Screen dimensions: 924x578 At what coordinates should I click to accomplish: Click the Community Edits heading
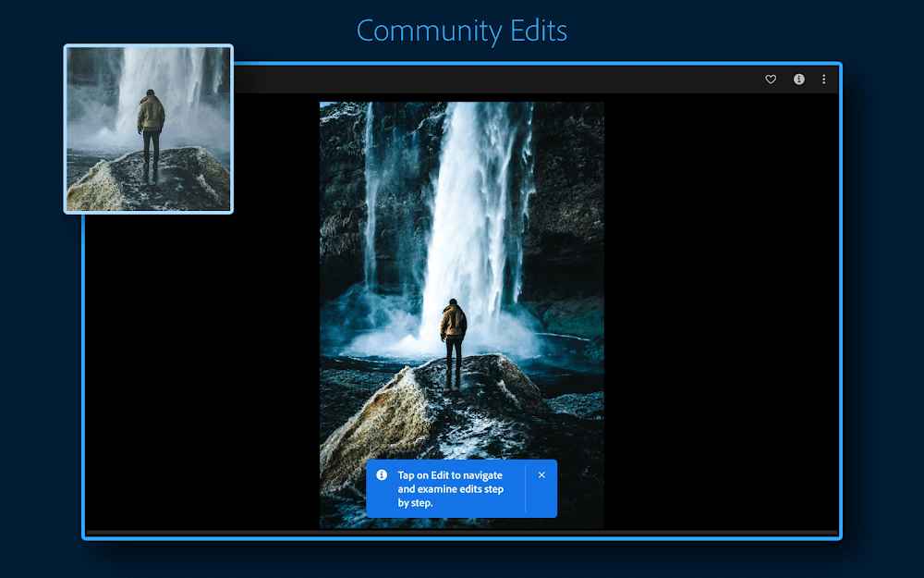coord(461,31)
